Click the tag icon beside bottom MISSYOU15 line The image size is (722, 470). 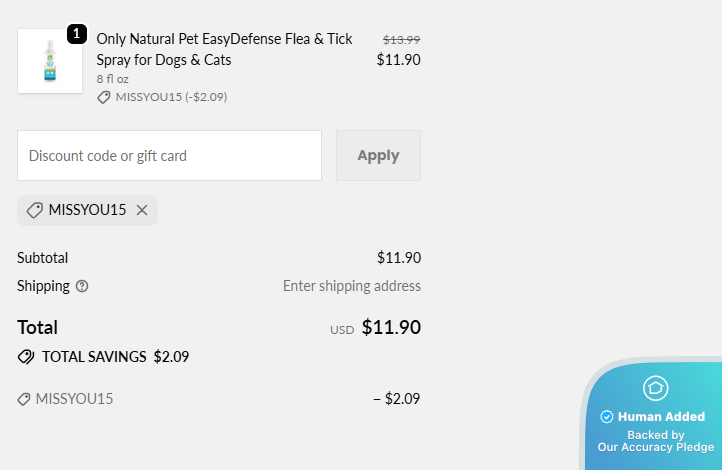24,399
